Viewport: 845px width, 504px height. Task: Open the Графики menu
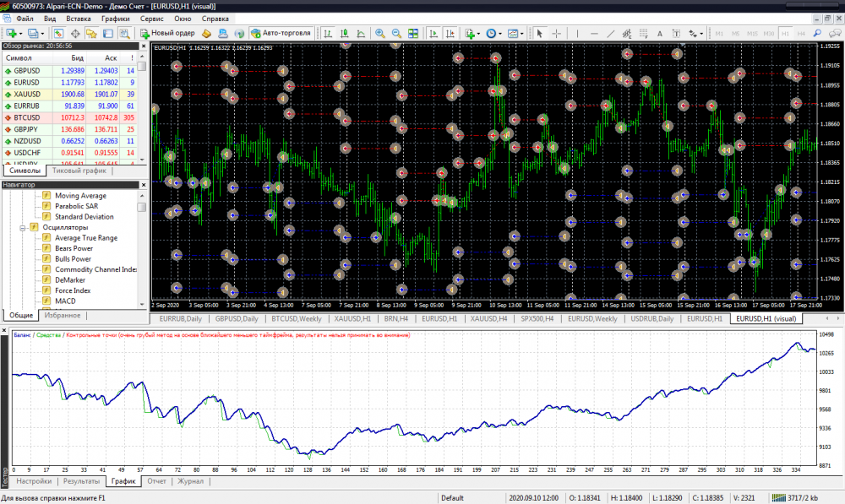[x=115, y=19]
